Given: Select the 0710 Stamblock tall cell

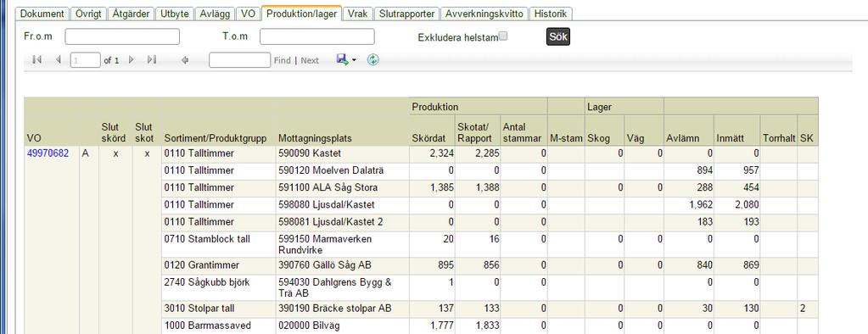Looking at the screenshot, I should [x=219, y=244].
